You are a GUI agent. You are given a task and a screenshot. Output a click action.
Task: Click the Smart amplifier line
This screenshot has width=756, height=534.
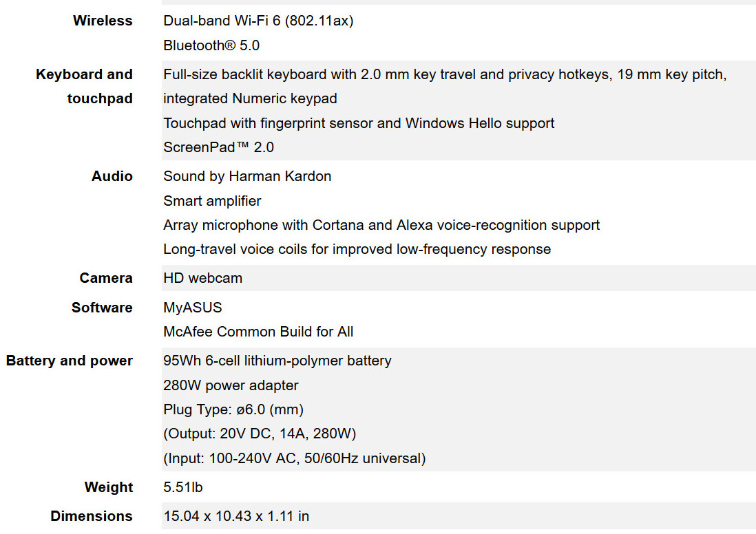(x=212, y=200)
